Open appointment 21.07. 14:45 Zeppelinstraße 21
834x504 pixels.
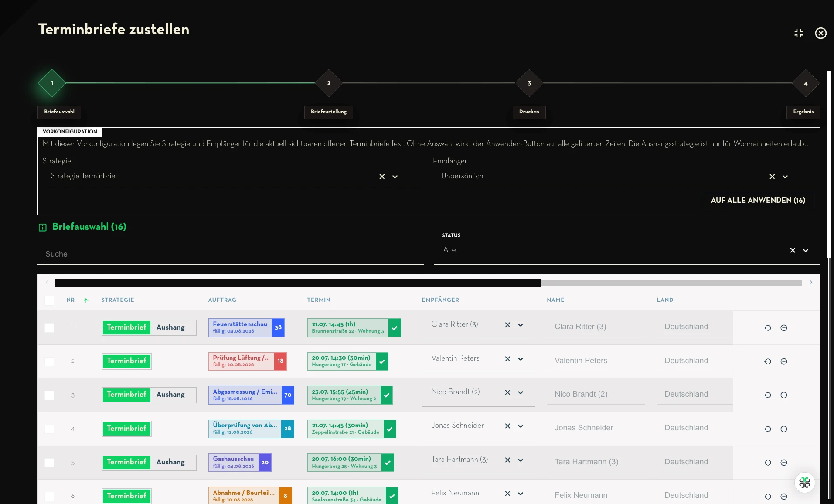pos(351,429)
